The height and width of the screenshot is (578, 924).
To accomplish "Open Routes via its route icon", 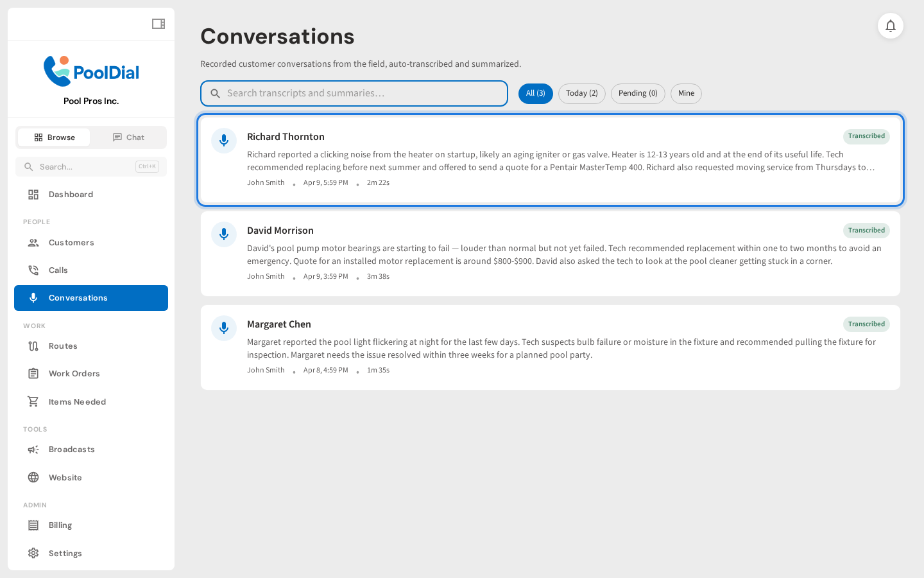I will click(33, 346).
